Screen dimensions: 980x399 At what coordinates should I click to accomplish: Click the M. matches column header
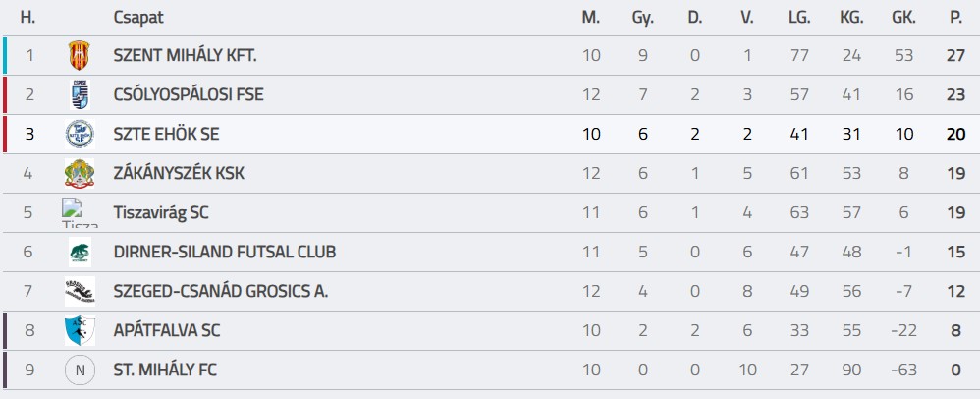click(x=590, y=18)
